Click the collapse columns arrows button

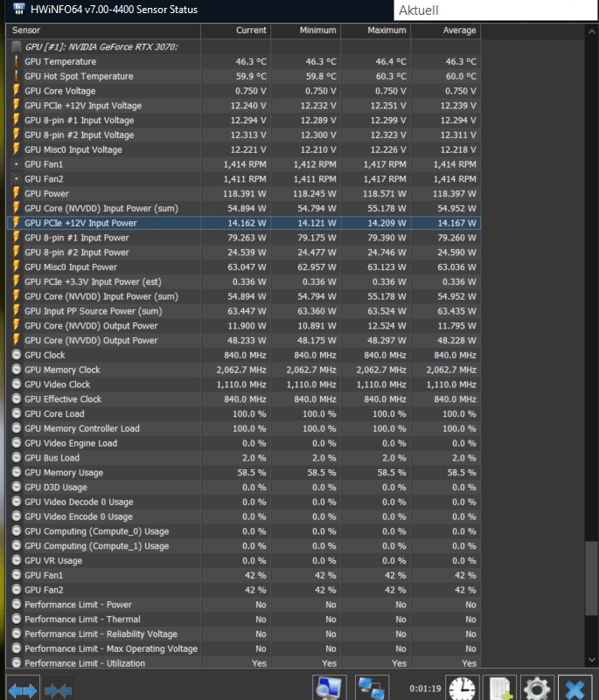click(58, 690)
